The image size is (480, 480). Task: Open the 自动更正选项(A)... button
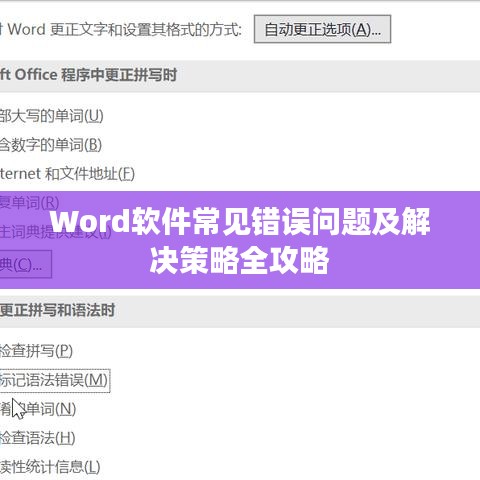(x=322, y=29)
